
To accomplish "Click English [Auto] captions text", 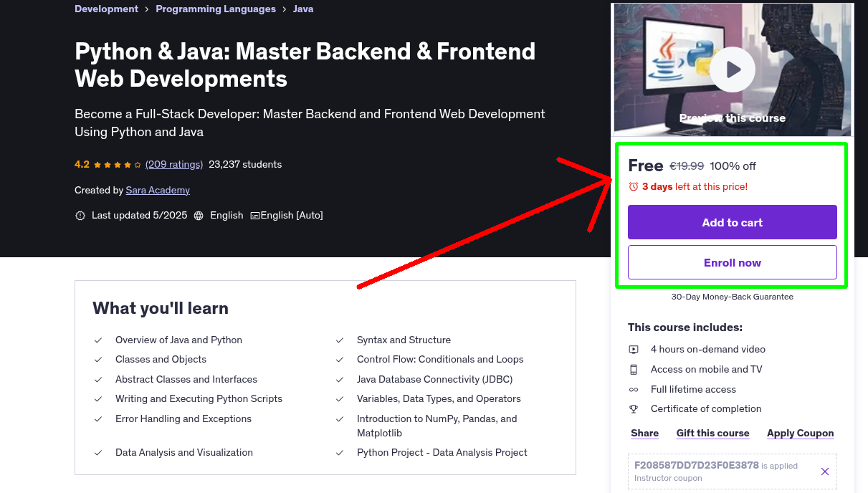I will (292, 216).
